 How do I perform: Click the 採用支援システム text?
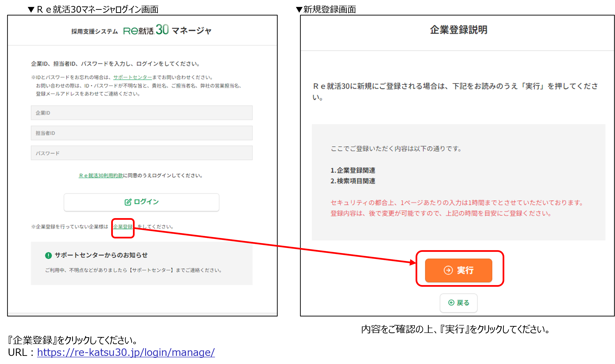pyautogui.click(x=94, y=31)
